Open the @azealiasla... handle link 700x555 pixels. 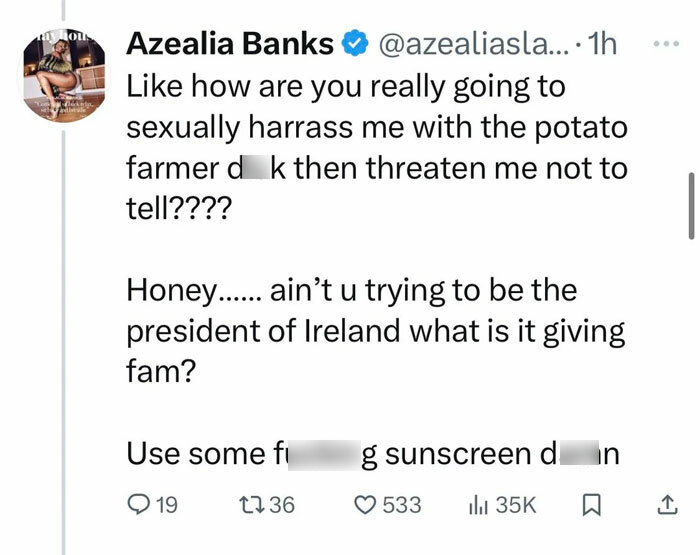(x=458, y=46)
